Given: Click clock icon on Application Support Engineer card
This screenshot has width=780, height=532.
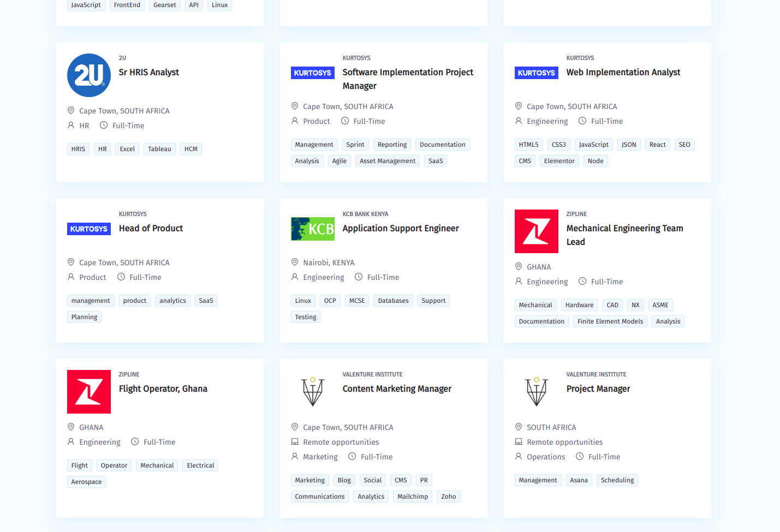Looking at the screenshot, I should [x=359, y=277].
